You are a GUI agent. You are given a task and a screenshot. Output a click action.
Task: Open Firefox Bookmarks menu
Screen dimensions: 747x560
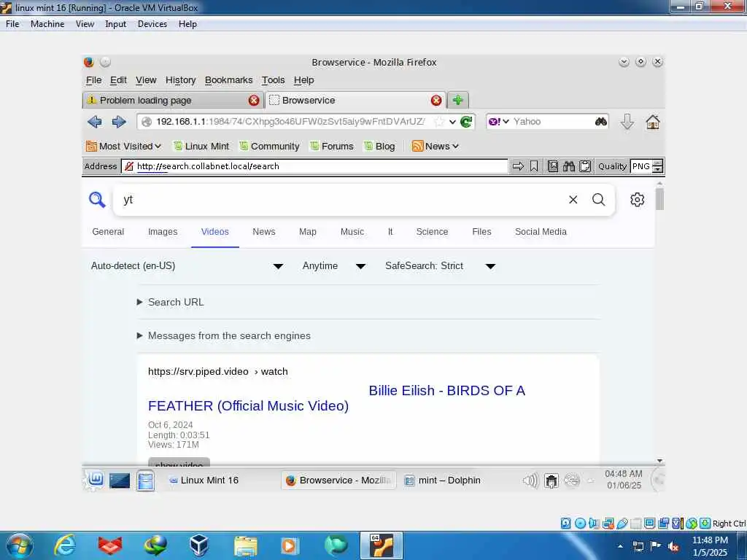coord(228,80)
